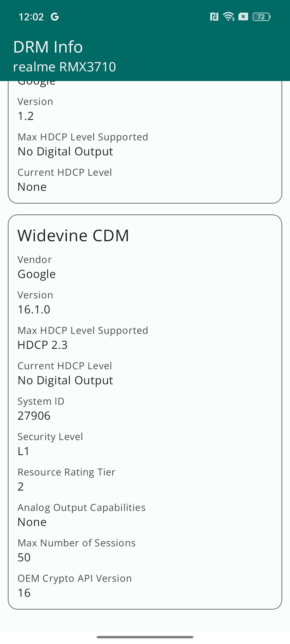Tap the HDCP 2.3 value

(x=42, y=345)
